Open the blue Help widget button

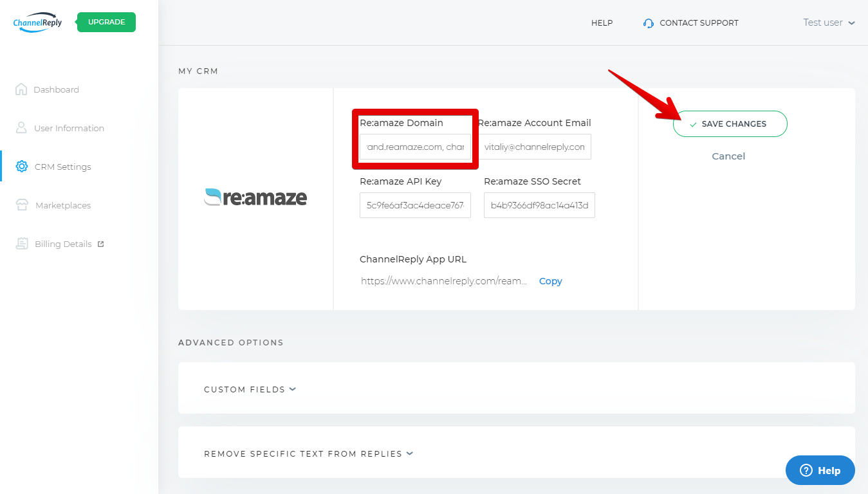pos(820,470)
